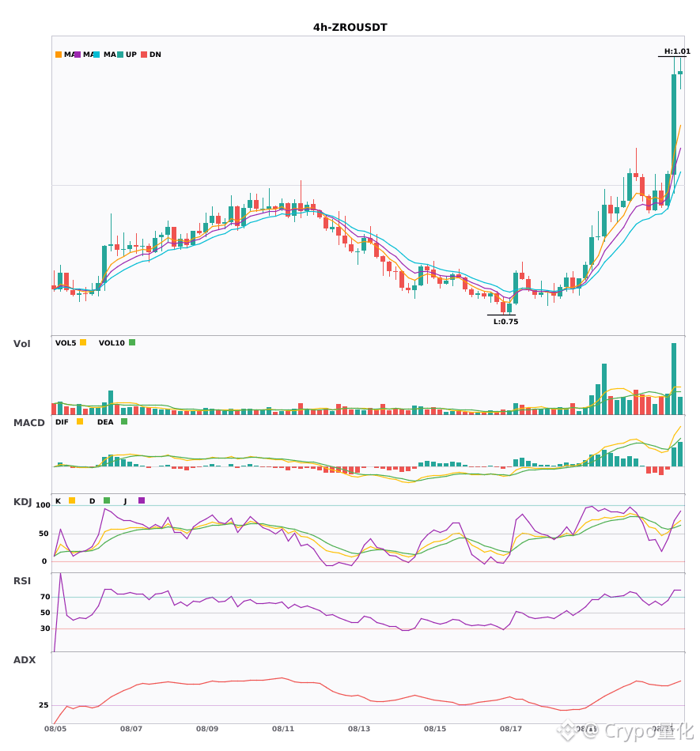The height and width of the screenshot is (751, 700).
Task: Select the ADX panel label
Action: [x=25, y=659]
